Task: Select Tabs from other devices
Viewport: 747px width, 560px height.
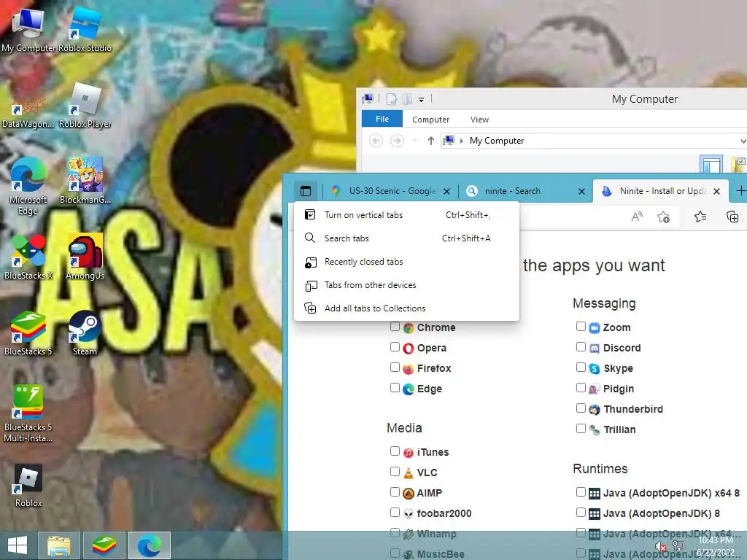Action: click(x=406, y=285)
